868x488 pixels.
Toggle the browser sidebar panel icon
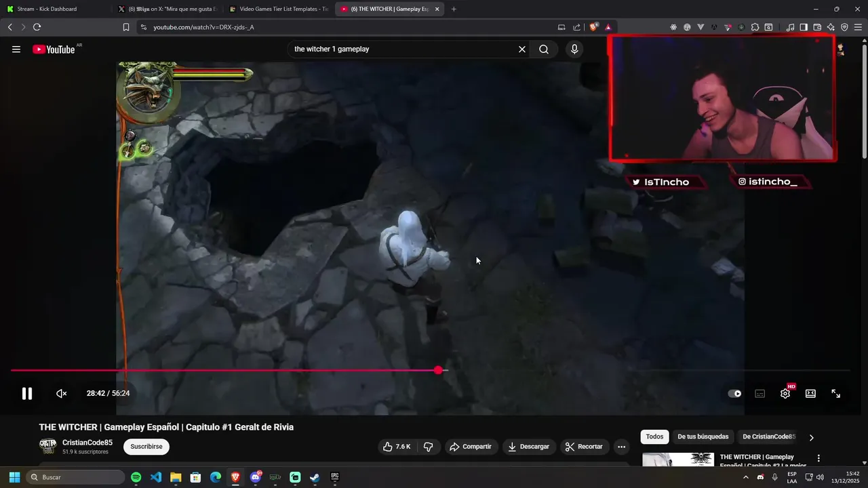pyautogui.click(x=804, y=27)
